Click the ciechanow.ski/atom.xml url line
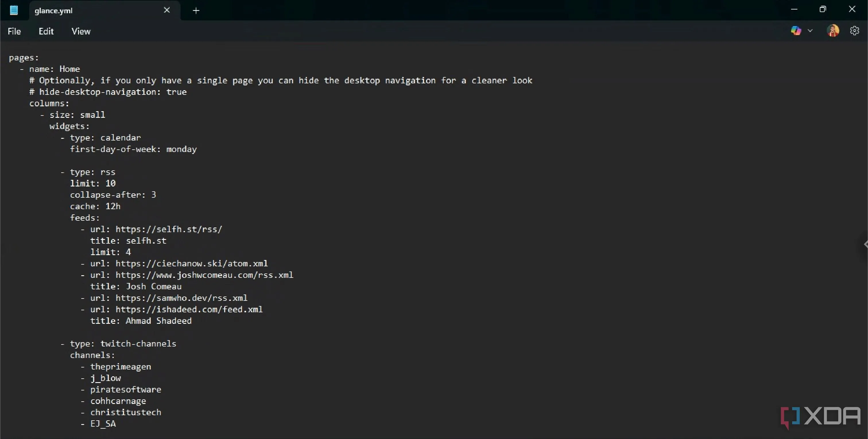Screen dimensions: 868x439 [x=174, y=264]
